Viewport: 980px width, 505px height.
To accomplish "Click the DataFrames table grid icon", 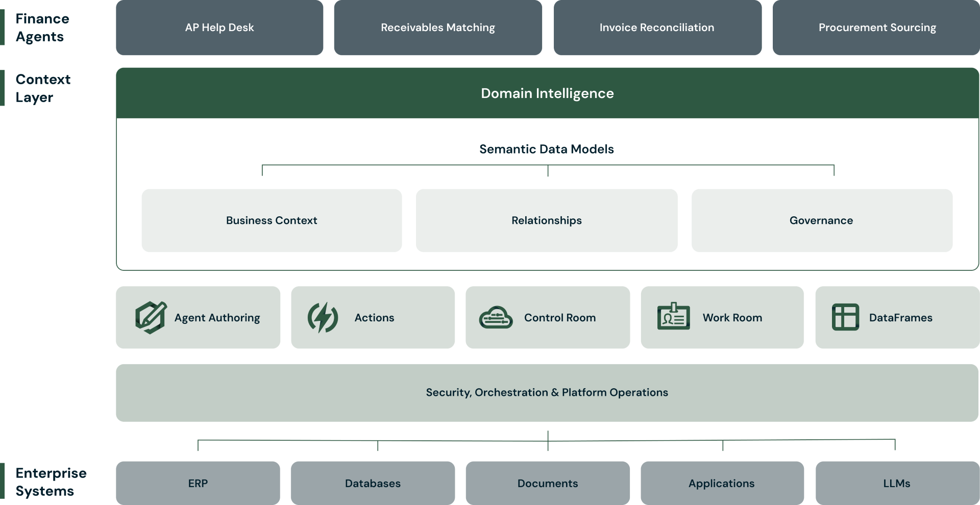I will pyautogui.click(x=845, y=317).
